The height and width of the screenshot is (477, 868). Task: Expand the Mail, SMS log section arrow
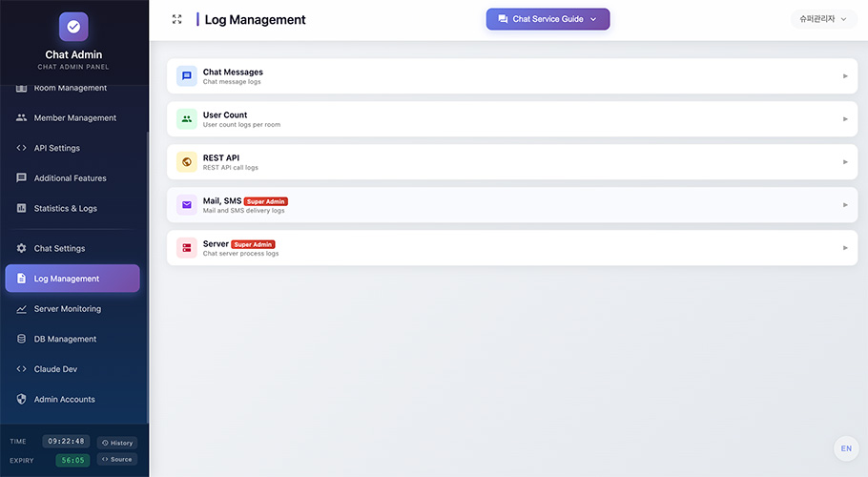(x=845, y=205)
